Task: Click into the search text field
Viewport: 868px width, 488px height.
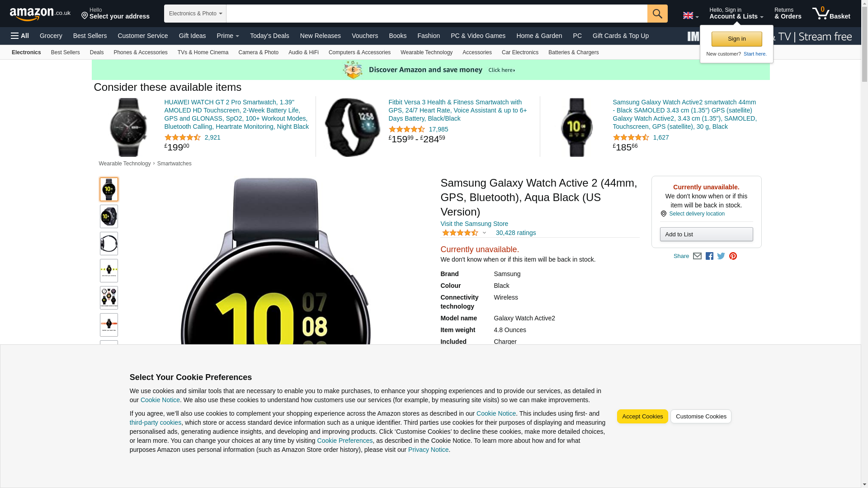Action: coord(436,14)
